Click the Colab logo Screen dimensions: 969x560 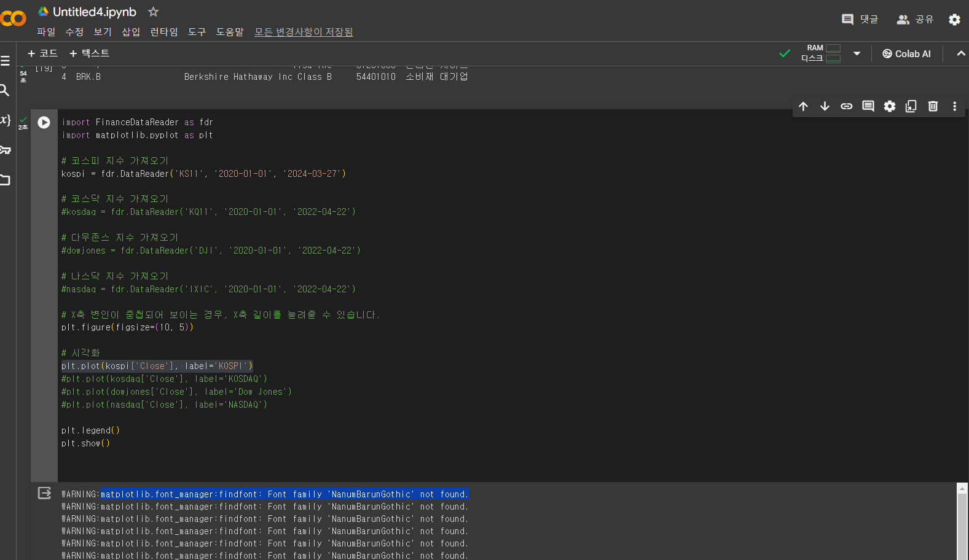pos(13,19)
